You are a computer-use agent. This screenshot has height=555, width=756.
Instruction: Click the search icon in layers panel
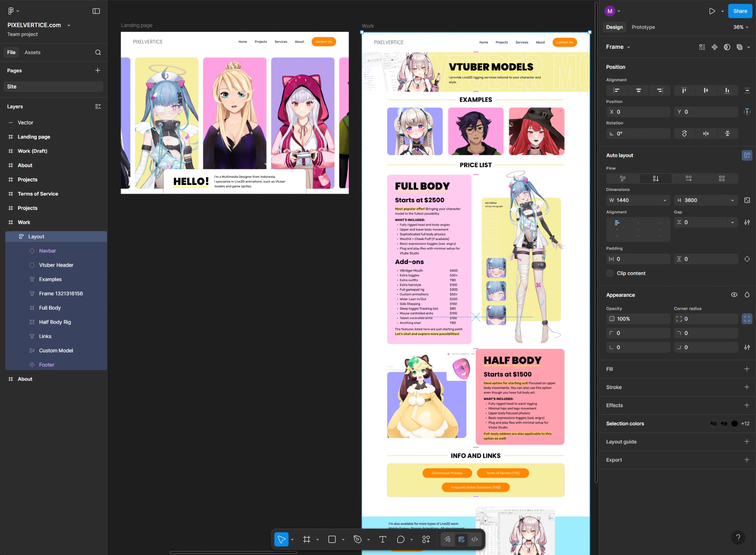click(x=98, y=53)
